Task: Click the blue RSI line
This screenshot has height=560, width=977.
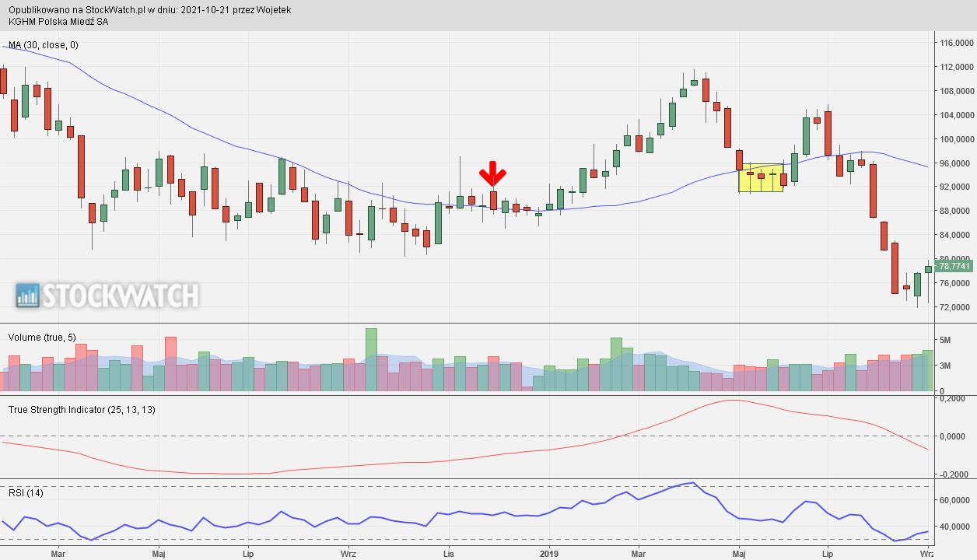Action: [467, 513]
